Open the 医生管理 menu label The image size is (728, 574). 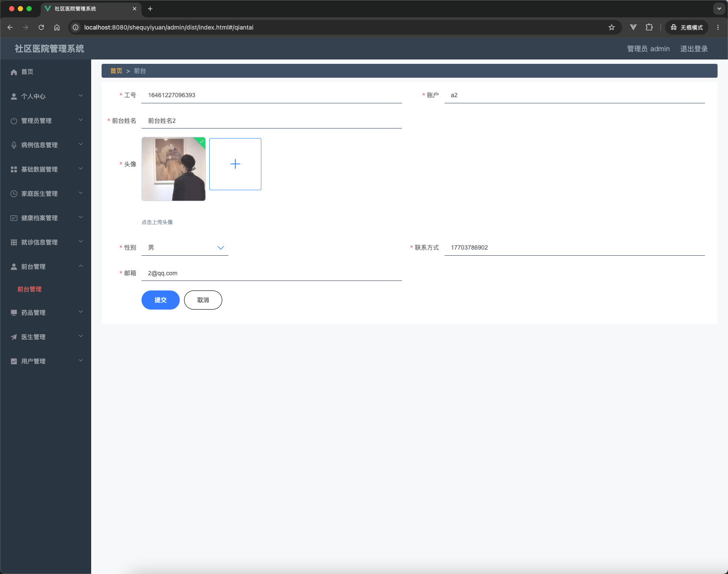point(33,337)
